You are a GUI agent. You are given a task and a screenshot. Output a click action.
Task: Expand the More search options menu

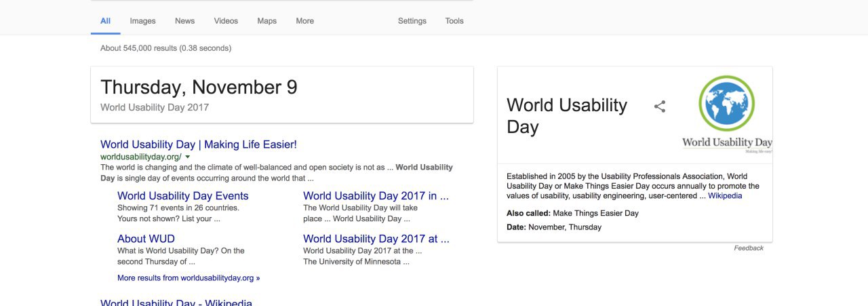click(304, 21)
